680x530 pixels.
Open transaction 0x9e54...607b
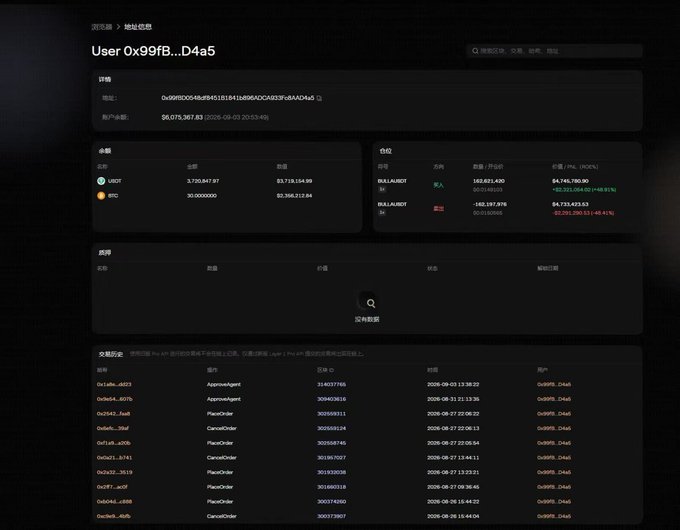114,399
